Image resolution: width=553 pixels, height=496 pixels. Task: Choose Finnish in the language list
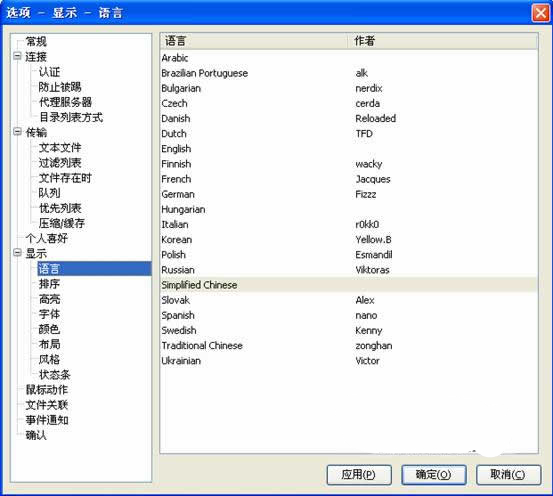point(176,164)
